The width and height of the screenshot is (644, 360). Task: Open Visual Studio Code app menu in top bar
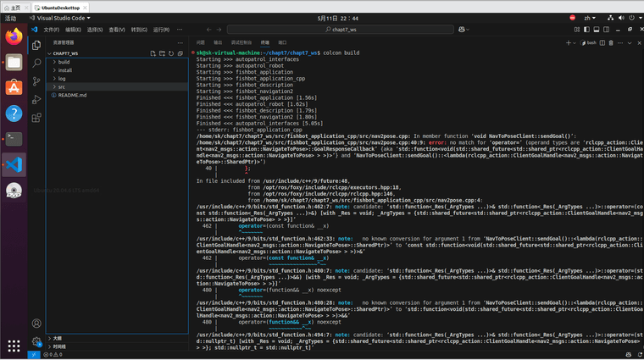(x=60, y=18)
